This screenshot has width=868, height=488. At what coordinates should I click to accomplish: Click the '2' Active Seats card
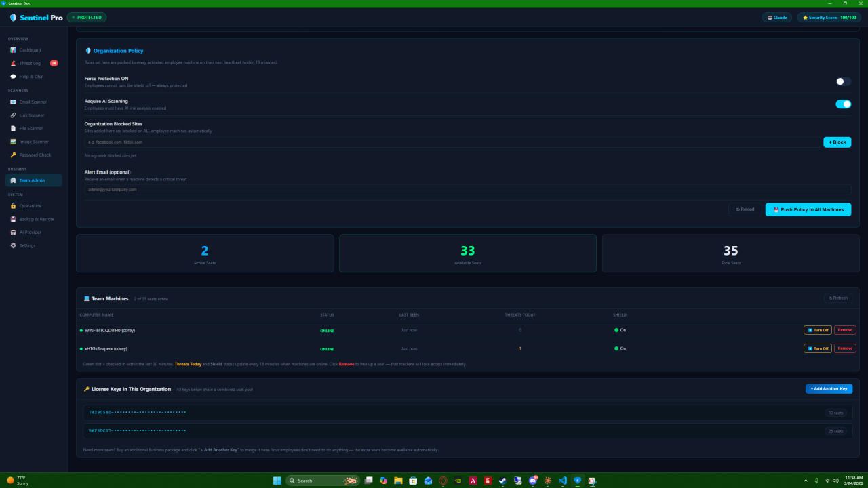pos(205,253)
